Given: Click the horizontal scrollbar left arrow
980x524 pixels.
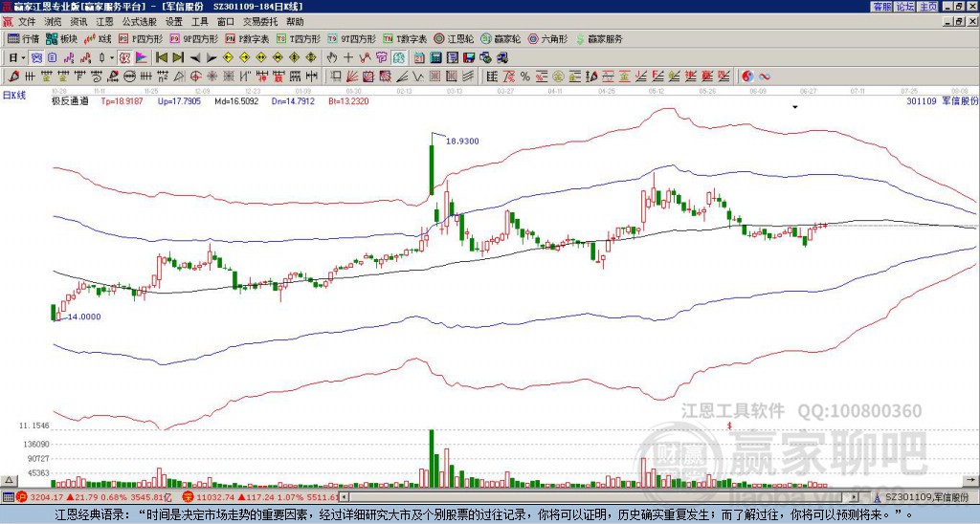Looking at the screenshot, I should point(344,497).
